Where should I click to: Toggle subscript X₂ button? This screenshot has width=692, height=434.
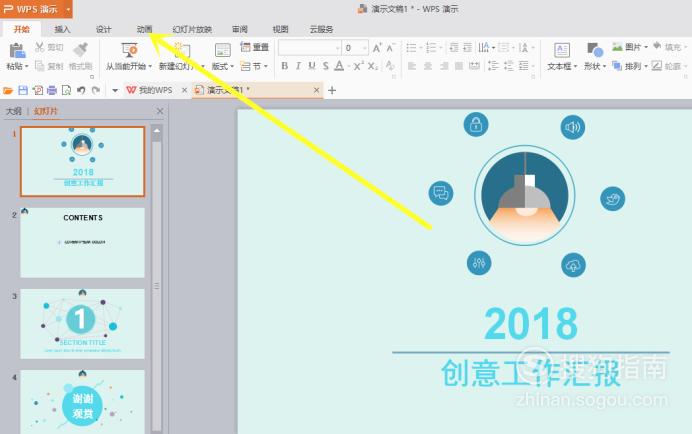[372, 66]
